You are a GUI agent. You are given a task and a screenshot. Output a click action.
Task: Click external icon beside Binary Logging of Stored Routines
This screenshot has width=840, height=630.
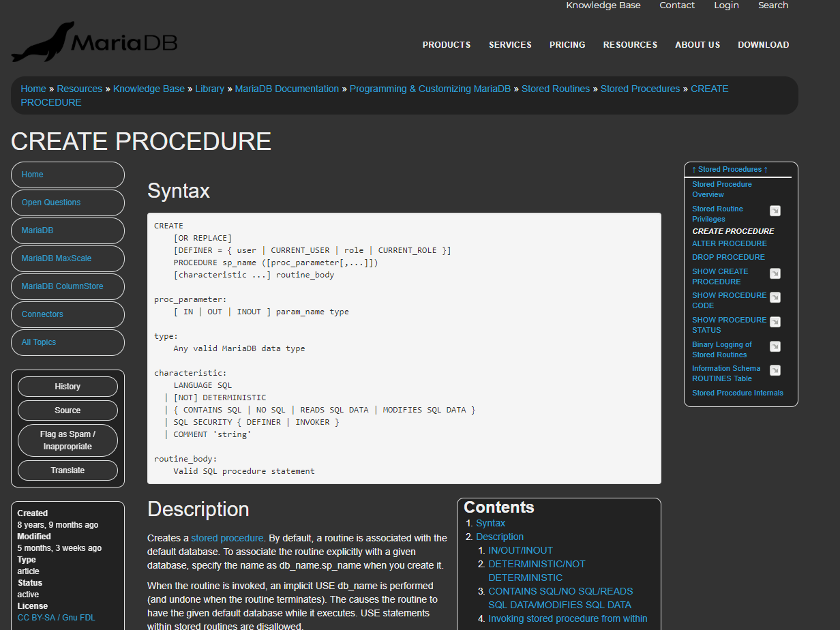tap(775, 346)
